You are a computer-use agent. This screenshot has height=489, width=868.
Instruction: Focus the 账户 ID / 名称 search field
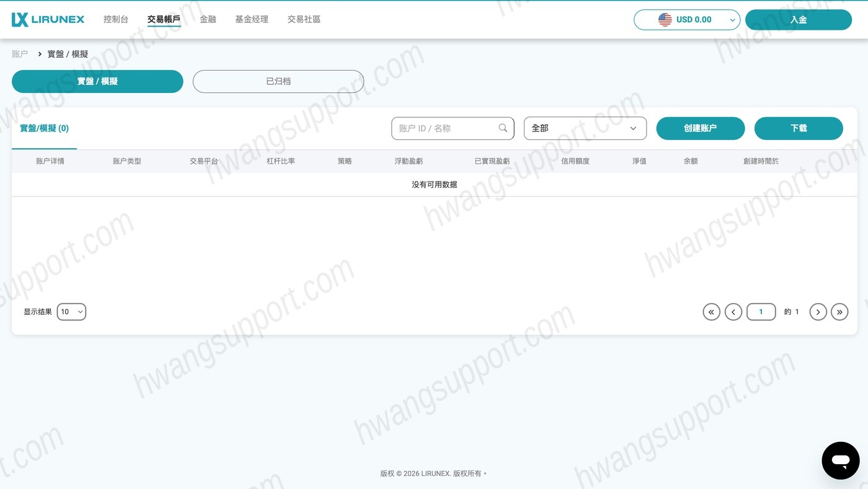coord(453,128)
